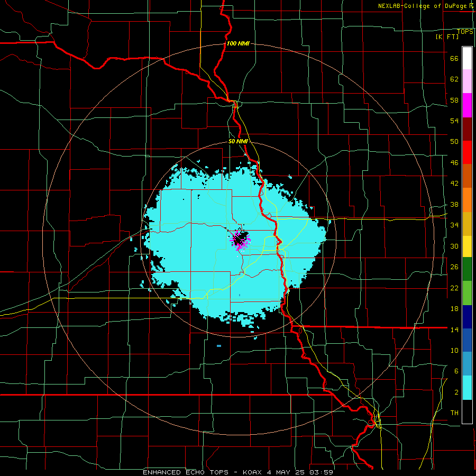Viewport: 476px width, 476px height.
Task: Select the dark orange legend swatch
Action: pos(467,176)
